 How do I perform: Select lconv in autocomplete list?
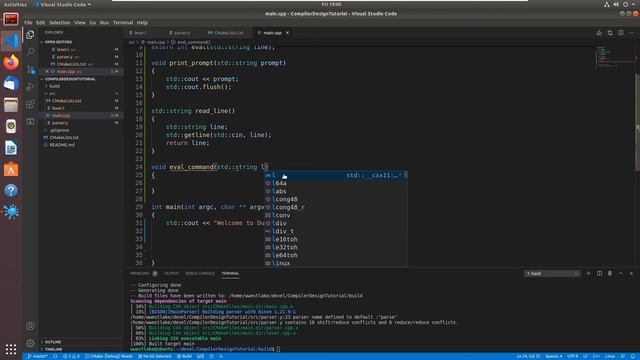pos(336,215)
